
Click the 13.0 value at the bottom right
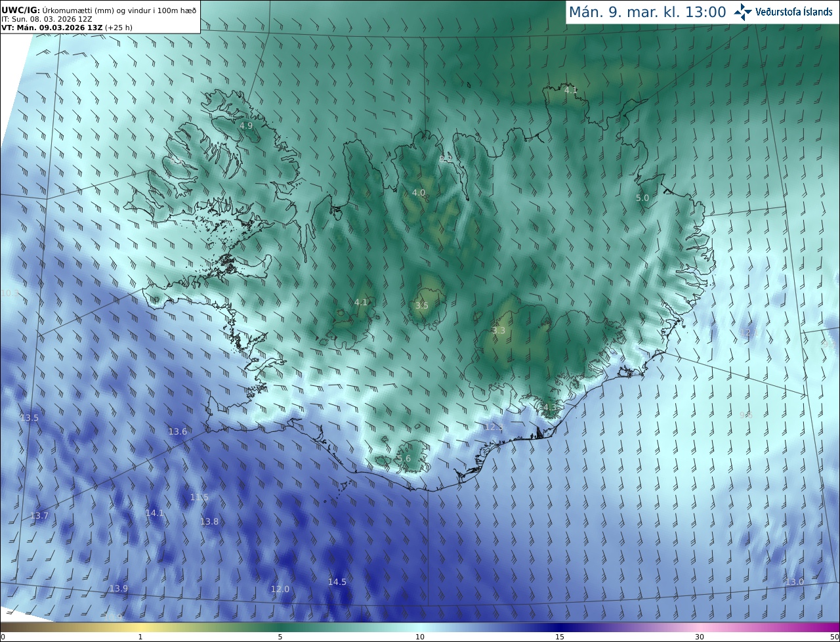pos(795,582)
